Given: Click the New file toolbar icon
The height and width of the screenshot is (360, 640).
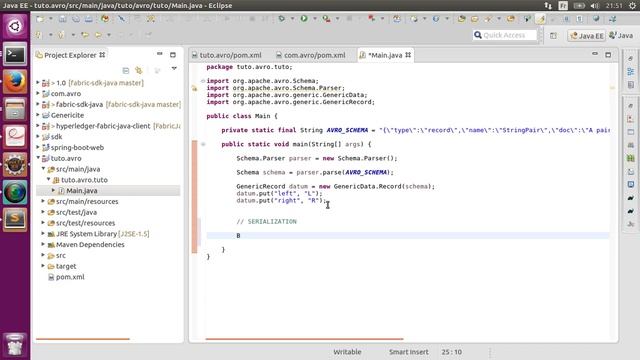Looking at the screenshot, I should tap(40, 19).
